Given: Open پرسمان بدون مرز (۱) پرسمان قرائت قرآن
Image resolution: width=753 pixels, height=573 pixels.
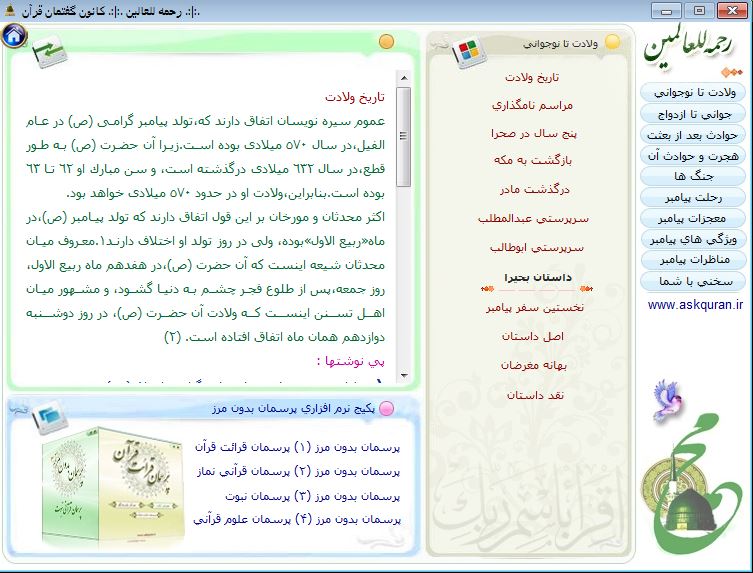Looking at the screenshot, I should [297, 448].
